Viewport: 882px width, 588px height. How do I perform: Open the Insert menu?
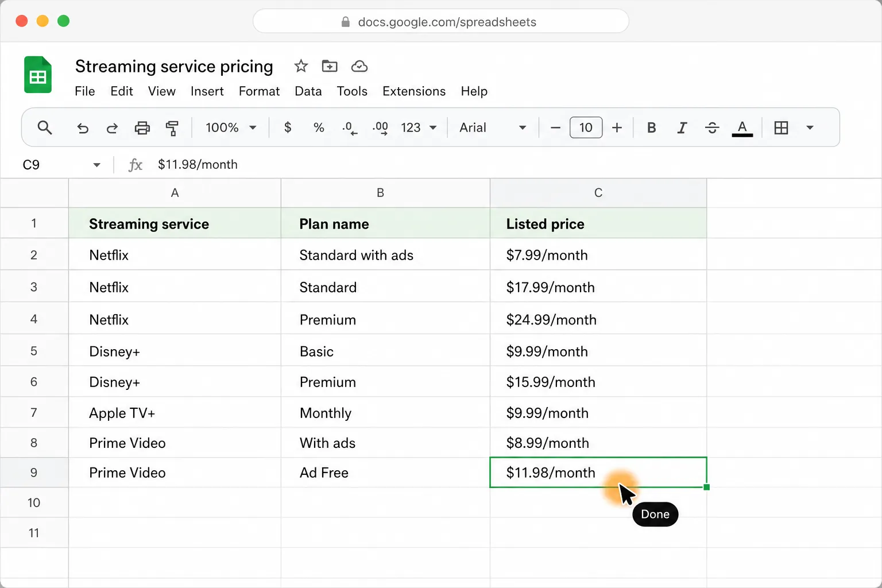(x=207, y=91)
